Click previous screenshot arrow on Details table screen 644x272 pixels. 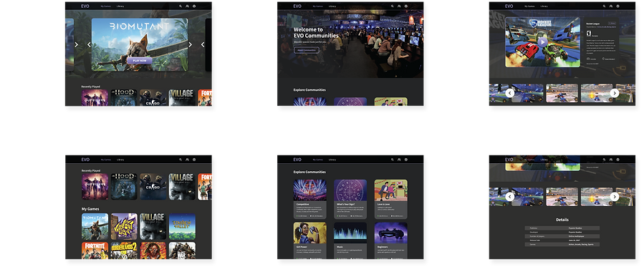(x=510, y=197)
